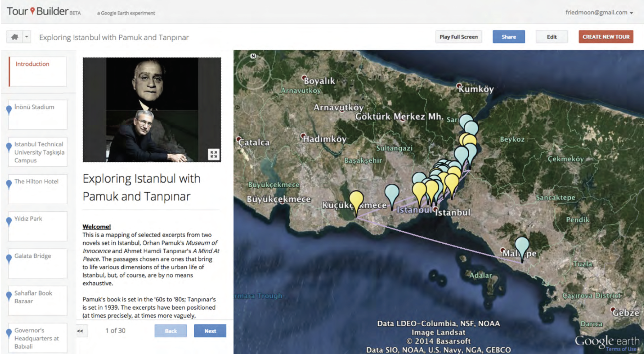Click the Play Full Screen button

click(x=458, y=37)
